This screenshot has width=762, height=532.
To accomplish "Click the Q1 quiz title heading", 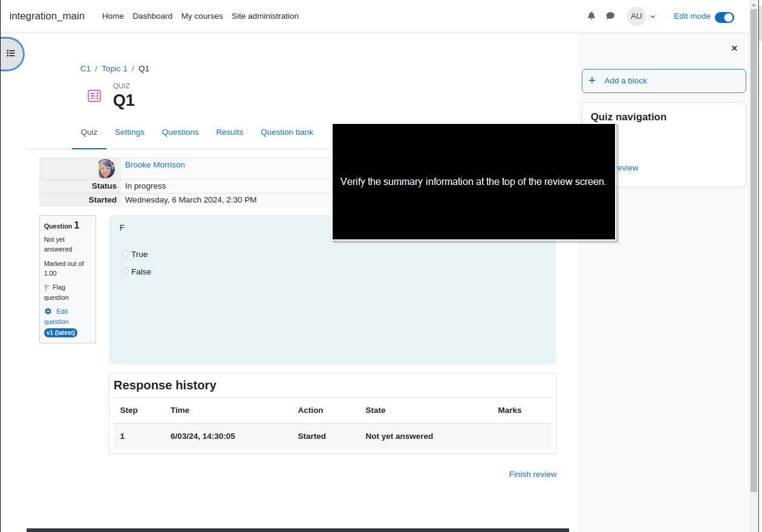I will (x=124, y=100).
